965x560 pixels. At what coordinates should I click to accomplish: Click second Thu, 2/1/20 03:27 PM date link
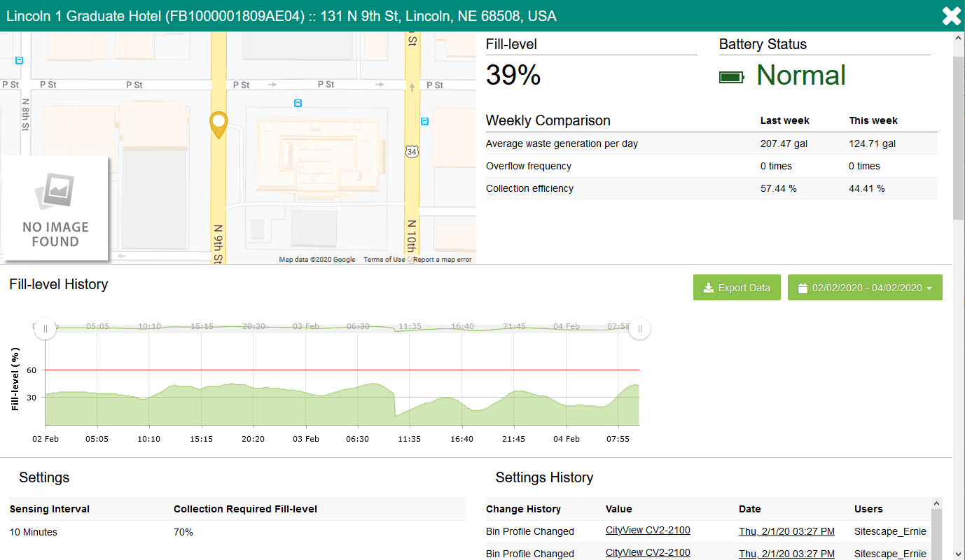786,554
